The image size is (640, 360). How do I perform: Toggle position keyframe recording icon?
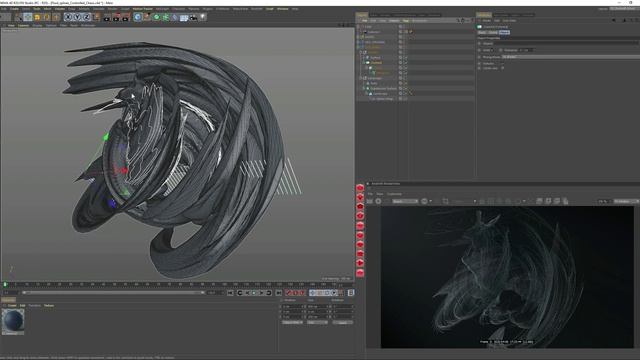coord(313,293)
